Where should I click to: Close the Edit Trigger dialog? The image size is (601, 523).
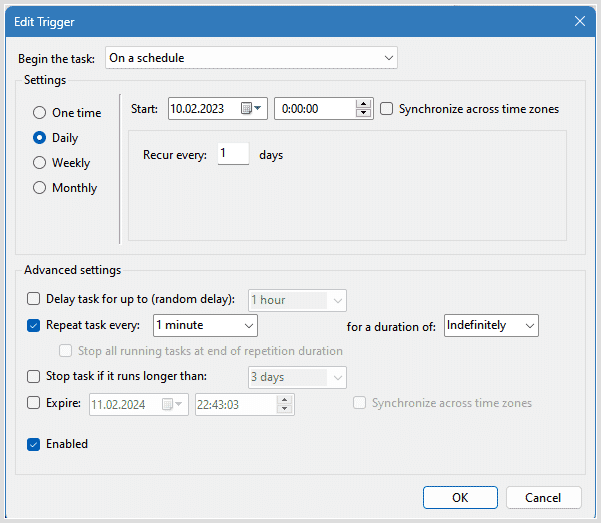pyautogui.click(x=580, y=21)
